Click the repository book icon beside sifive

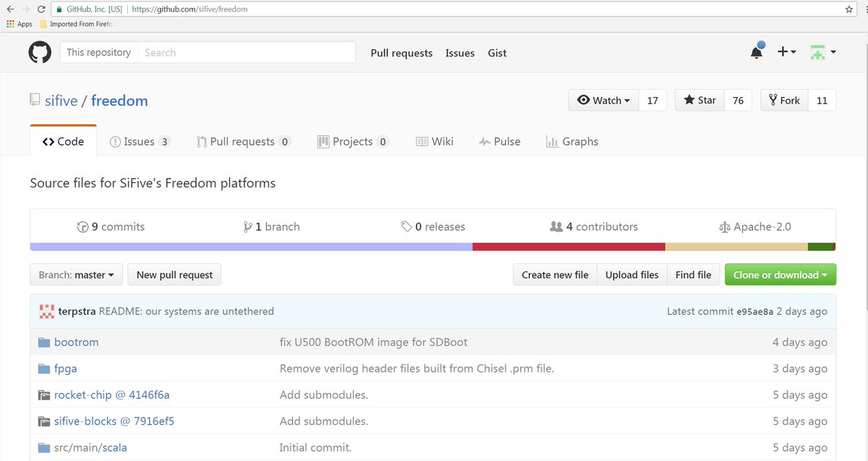[x=35, y=101]
